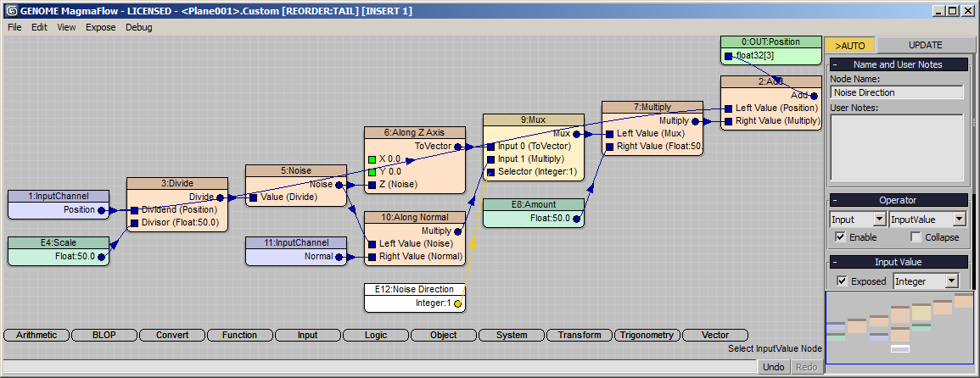
Task: Click the Selector (Integer:1) input socket
Action: (490, 172)
